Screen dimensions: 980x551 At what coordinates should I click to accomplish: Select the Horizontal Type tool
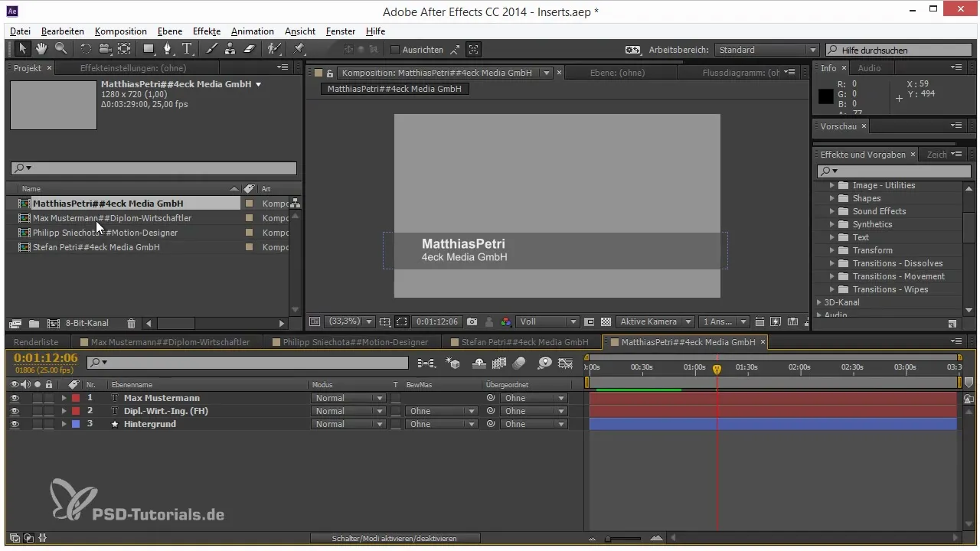click(x=188, y=49)
